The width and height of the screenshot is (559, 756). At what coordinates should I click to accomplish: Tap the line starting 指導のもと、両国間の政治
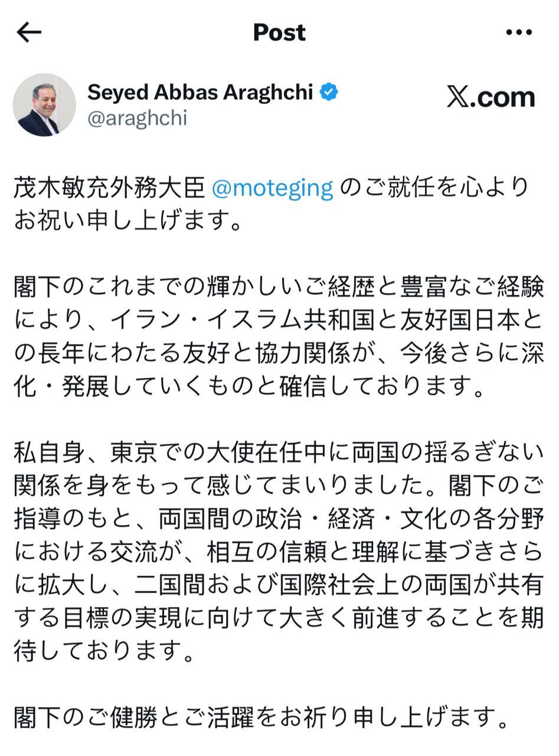click(277, 519)
